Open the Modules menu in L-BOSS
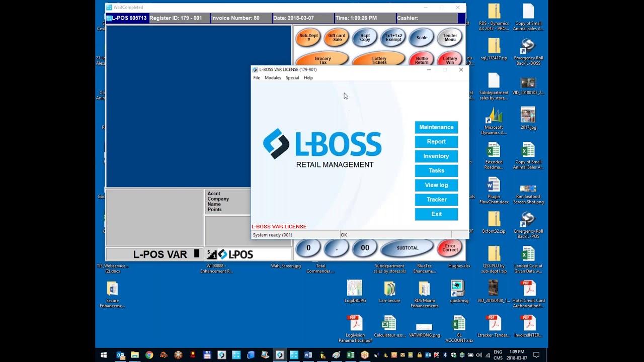 [x=273, y=78]
